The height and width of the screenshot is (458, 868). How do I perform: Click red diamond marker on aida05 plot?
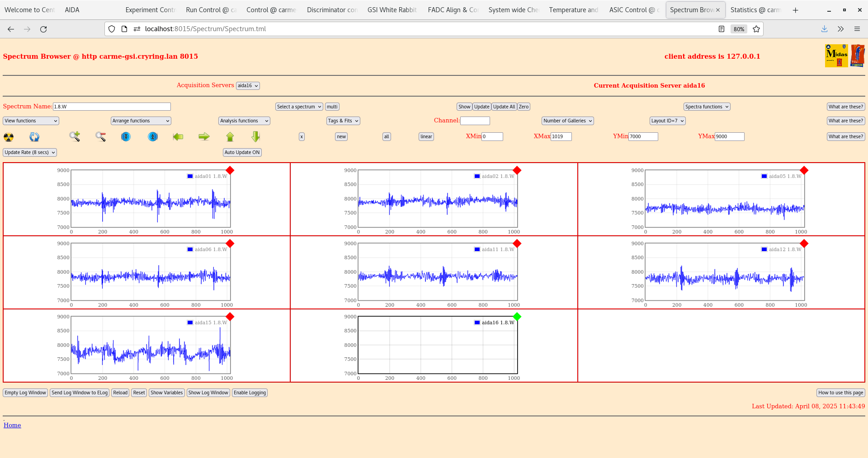(x=804, y=170)
